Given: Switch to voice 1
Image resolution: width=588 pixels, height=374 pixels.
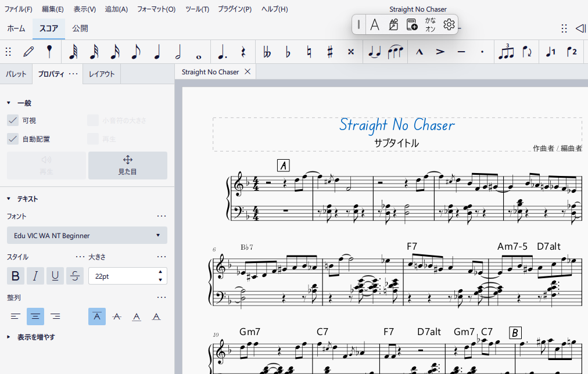Looking at the screenshot, I should click(x=550, y=52).
